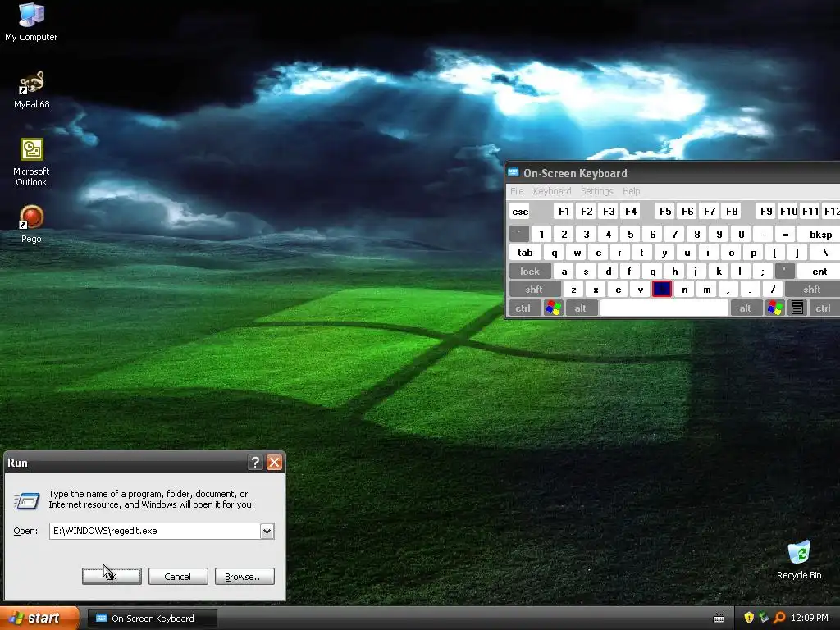Click the application menu key on keyboard

[x=797, y=308]
